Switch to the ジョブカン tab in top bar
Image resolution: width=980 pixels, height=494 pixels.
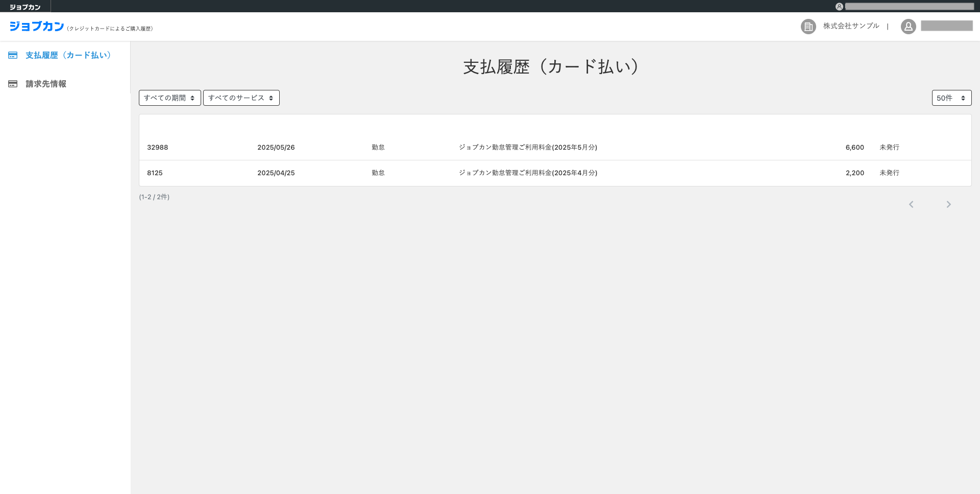pos(25,7)
